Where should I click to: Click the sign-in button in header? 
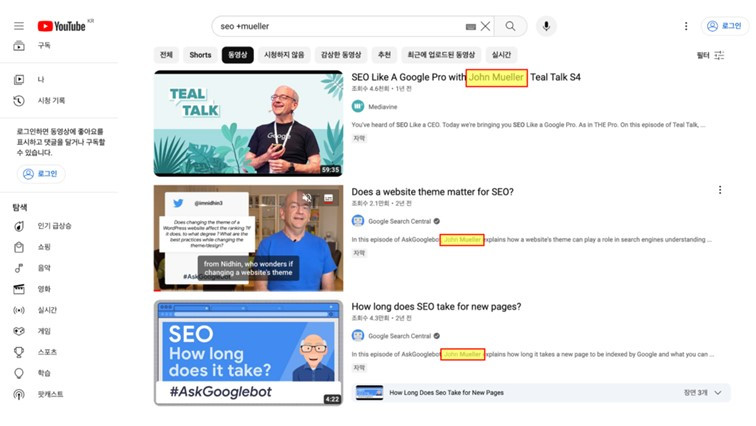coord(724,26)
